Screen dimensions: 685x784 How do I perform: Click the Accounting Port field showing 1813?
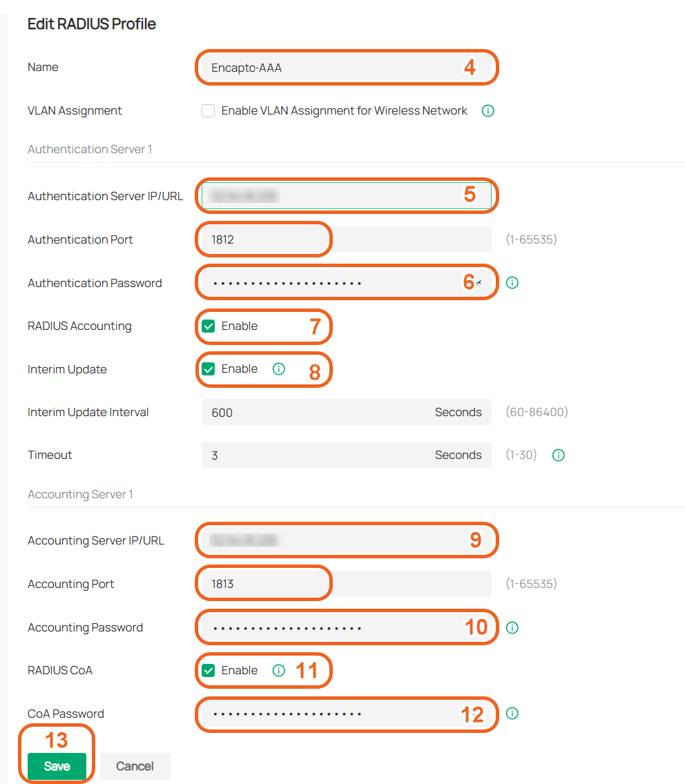[346, 584]
